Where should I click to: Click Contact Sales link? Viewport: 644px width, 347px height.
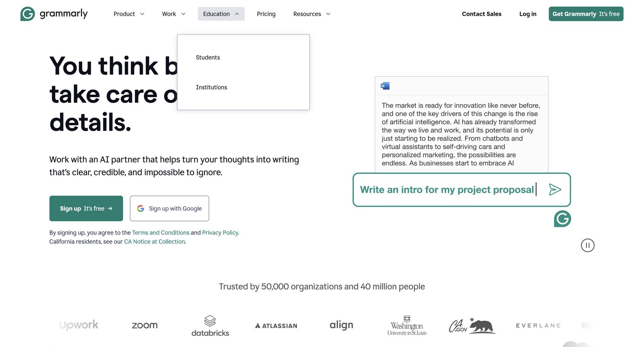(x=482, y=14)
